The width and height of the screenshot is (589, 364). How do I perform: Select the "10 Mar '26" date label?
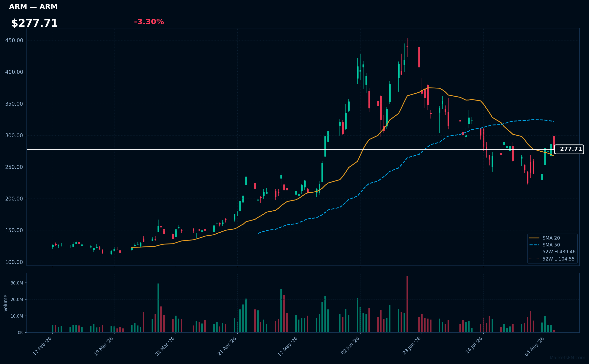coord(104,346)
